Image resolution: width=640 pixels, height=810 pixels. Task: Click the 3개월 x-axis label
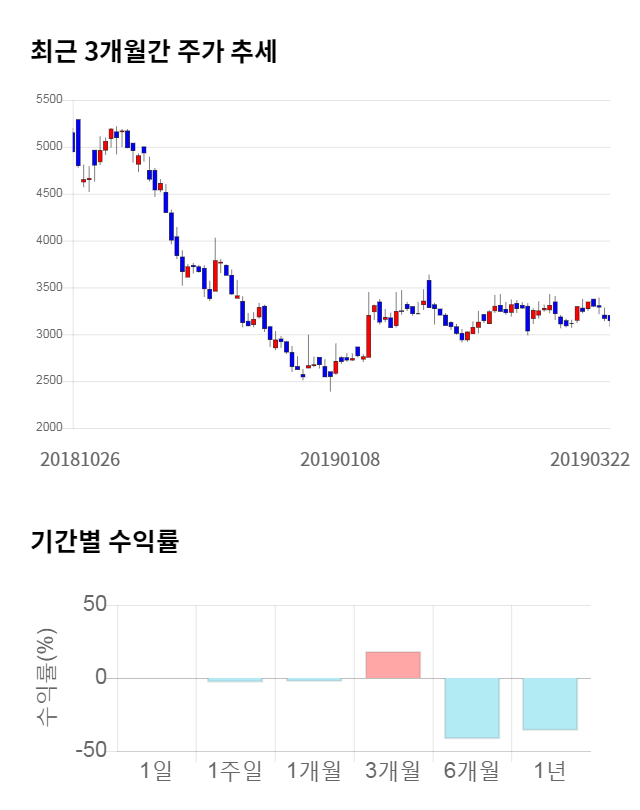coord(392,771)
